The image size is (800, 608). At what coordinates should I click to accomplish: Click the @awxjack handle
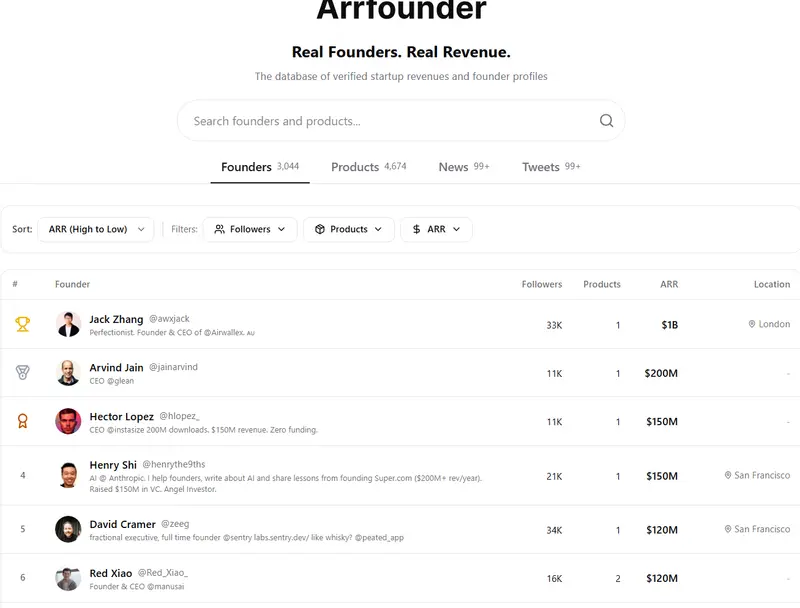click(x=169, y=319)
